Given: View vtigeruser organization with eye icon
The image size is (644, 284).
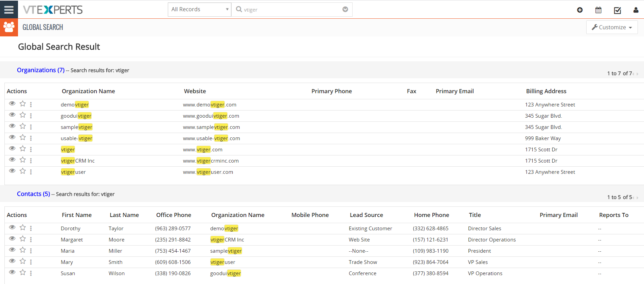Looking at the screenshot, I should click(x=12, y=171).
